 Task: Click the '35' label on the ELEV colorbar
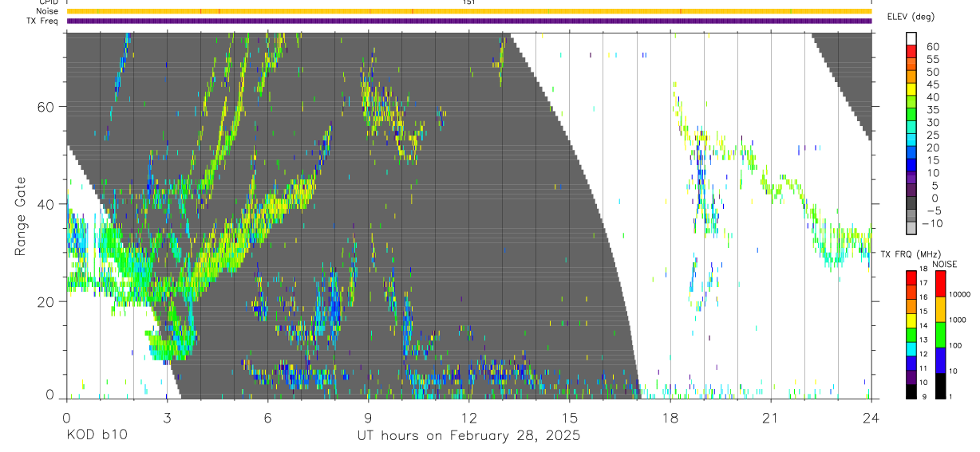932,110
